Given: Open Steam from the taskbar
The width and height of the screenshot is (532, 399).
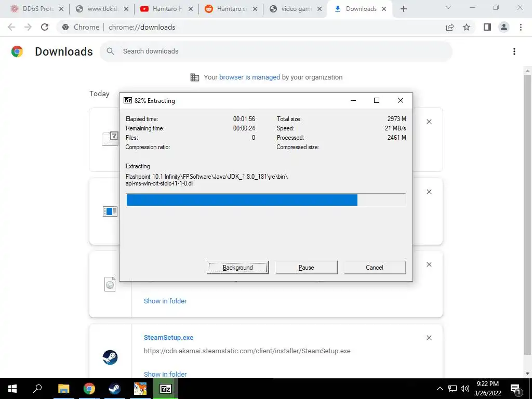Looking at the screenshot, I should click(114, 389).
